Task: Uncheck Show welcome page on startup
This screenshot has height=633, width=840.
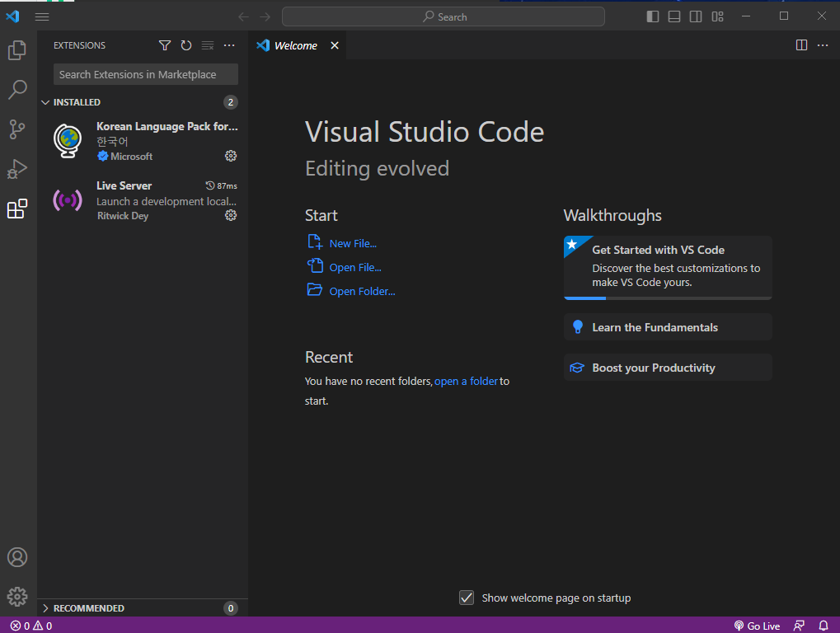Action: coord(467,598)
